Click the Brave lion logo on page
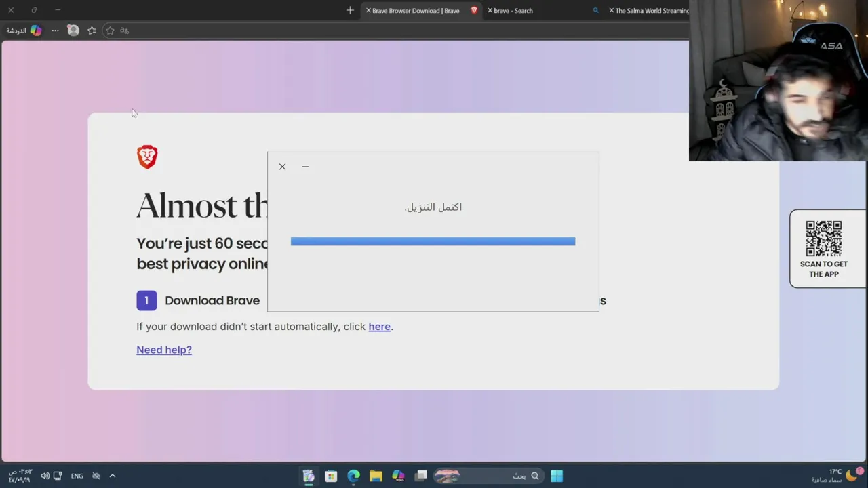 coord(147,157)
